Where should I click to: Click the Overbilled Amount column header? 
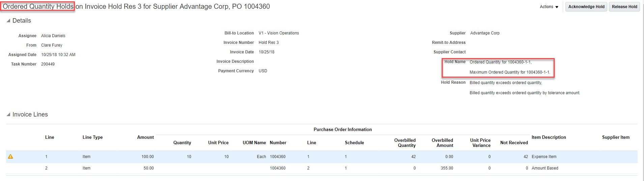coord(442,143)
